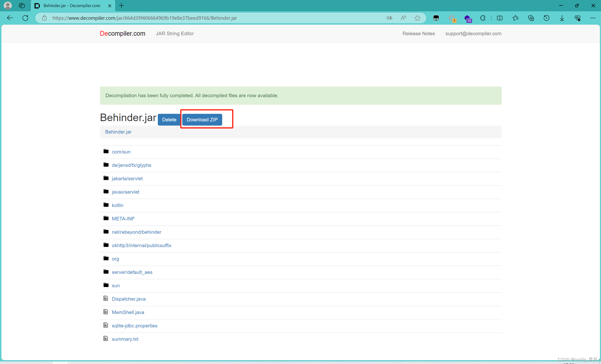The image size is (601, 364).
Task: Download the decompiled ZIP archive
Action: click(x=202, y=119)
